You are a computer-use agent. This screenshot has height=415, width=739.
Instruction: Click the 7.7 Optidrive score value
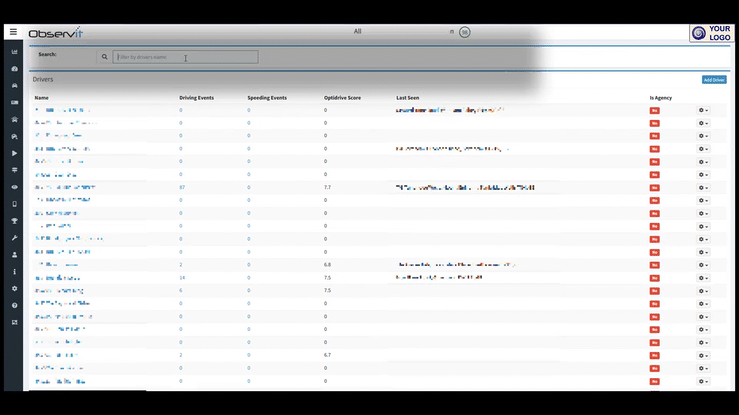328,187
